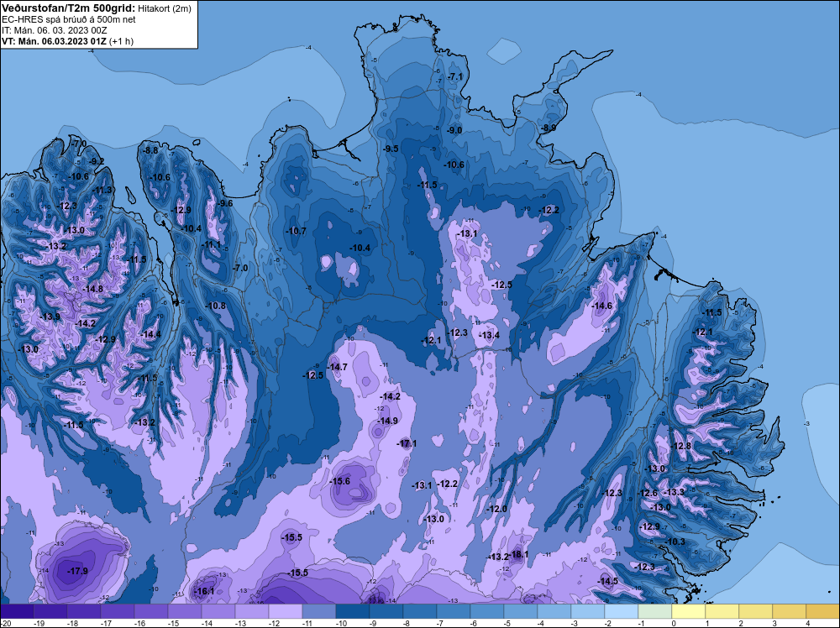Click the -9.2 temperature reading
The height and width of the screenshot is (628, 840).
point(97,161)
